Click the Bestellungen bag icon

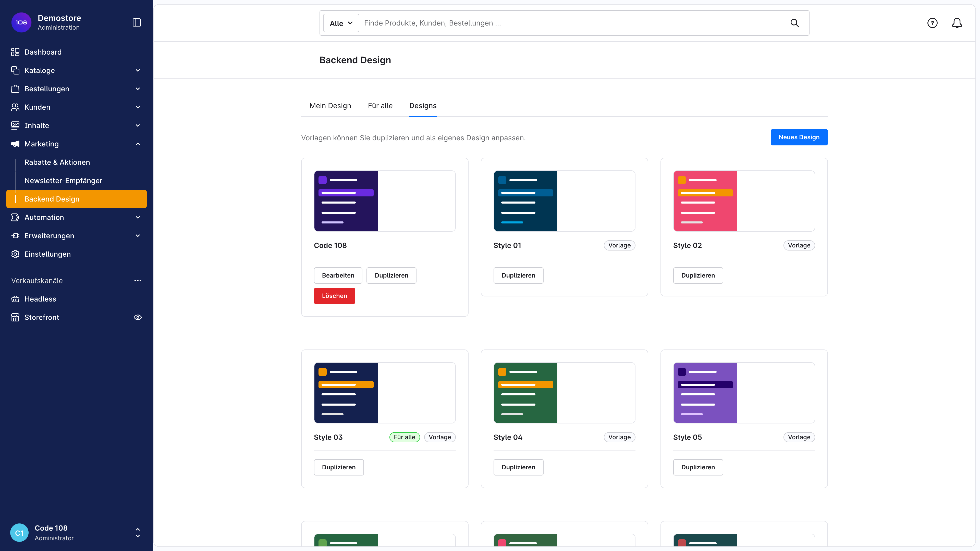tap(15, 89)
